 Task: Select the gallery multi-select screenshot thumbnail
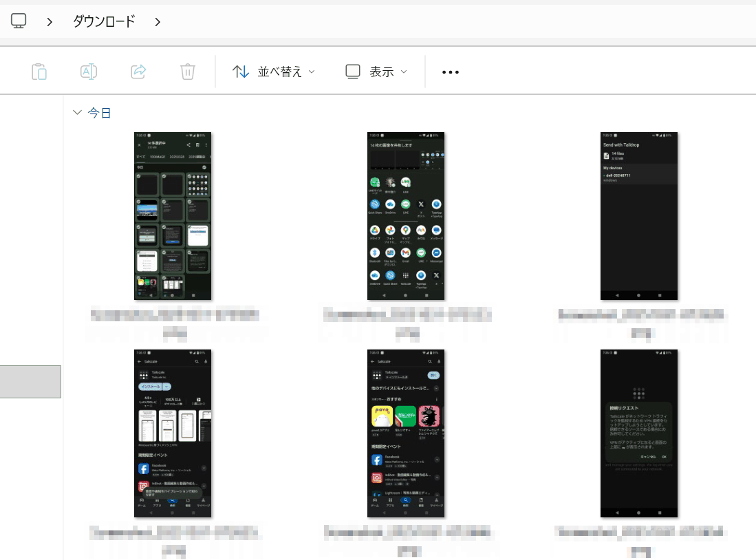(173, 216)
